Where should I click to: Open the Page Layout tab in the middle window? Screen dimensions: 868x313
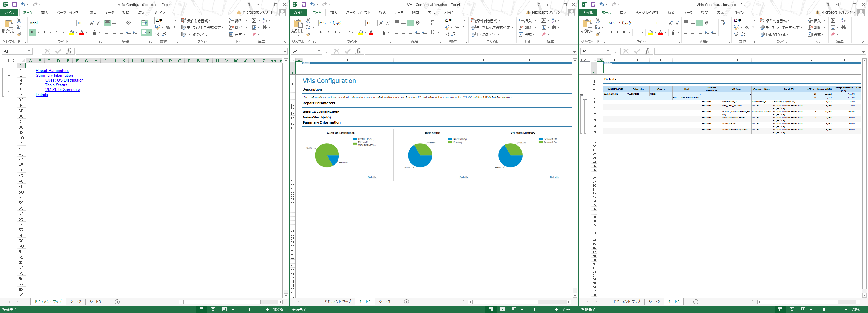click(x=358, y=12)
